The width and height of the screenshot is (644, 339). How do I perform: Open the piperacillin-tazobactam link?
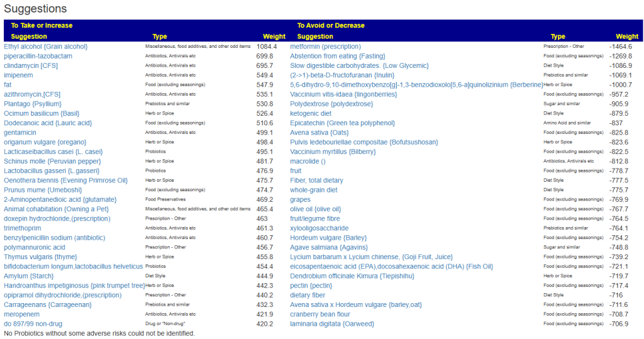(x=38, y=56)
